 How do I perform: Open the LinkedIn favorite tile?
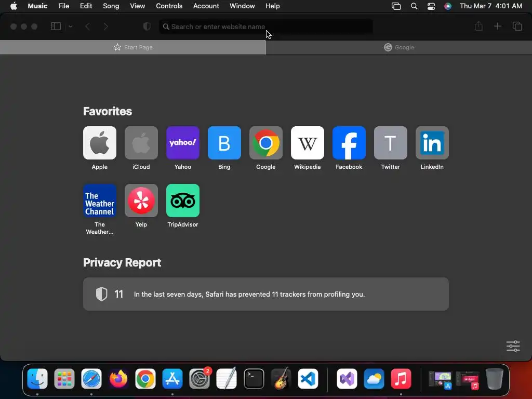coord(432,143)
